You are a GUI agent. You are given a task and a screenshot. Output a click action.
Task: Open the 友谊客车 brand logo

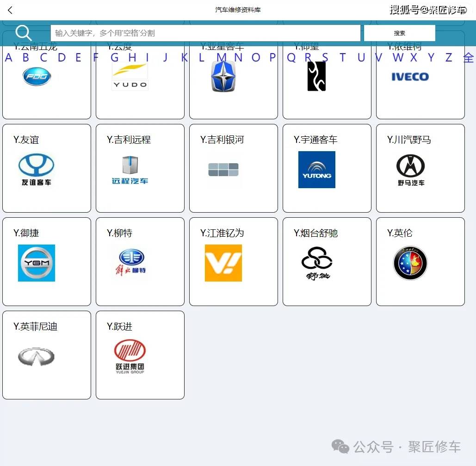(37, 169)
